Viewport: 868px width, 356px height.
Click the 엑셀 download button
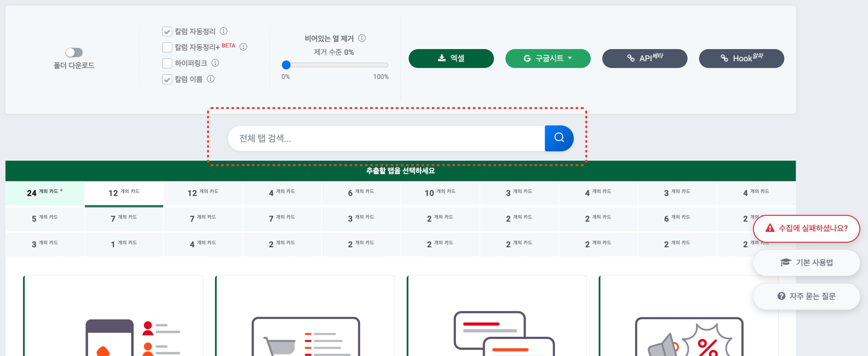451,58
